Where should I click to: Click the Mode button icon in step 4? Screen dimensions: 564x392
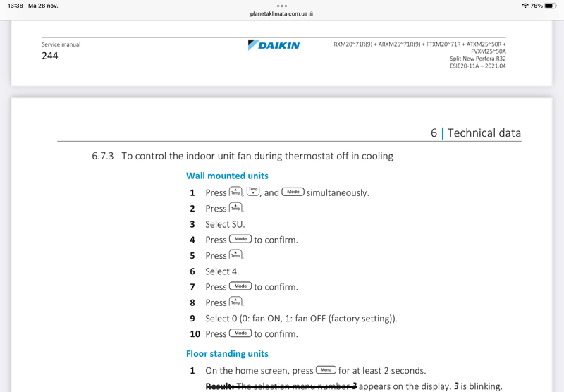coord(240,239)
